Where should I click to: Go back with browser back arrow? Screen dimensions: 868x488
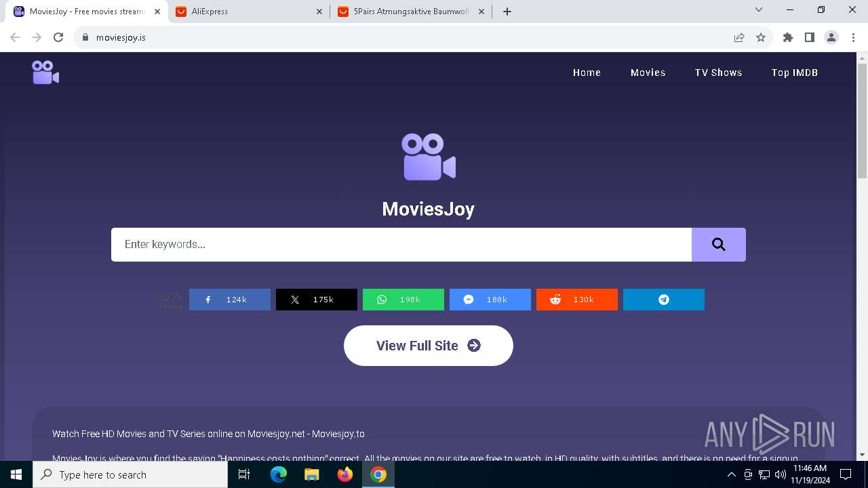(15, 37)
